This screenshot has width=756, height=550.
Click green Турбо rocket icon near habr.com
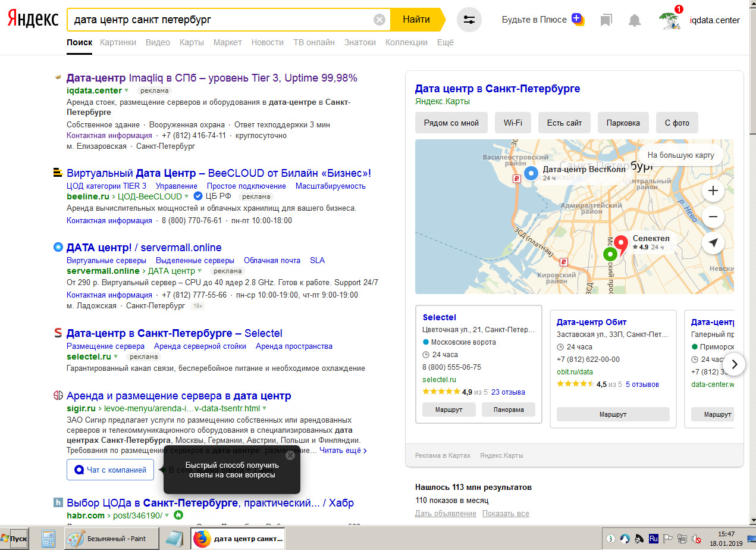coord(178,515)
